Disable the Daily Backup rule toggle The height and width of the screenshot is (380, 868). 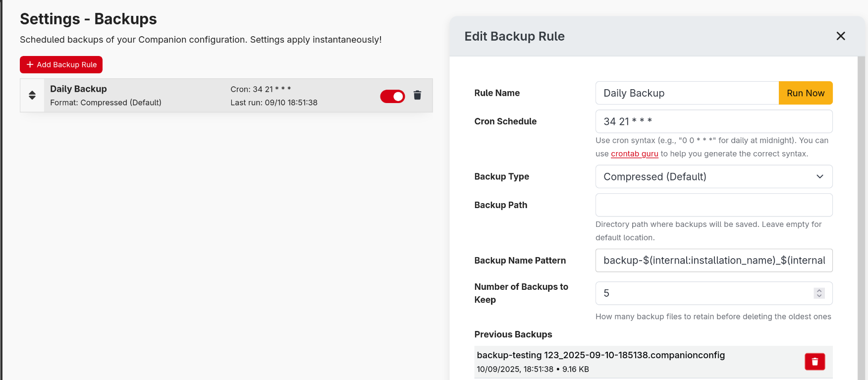coord(392,96)
